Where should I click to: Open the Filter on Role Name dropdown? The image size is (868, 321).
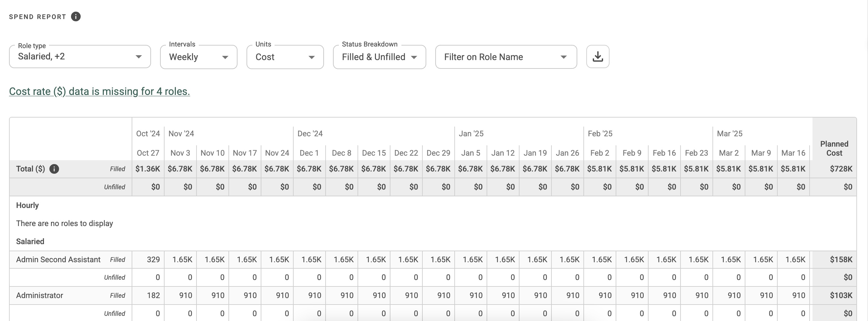tap(506, 57)
